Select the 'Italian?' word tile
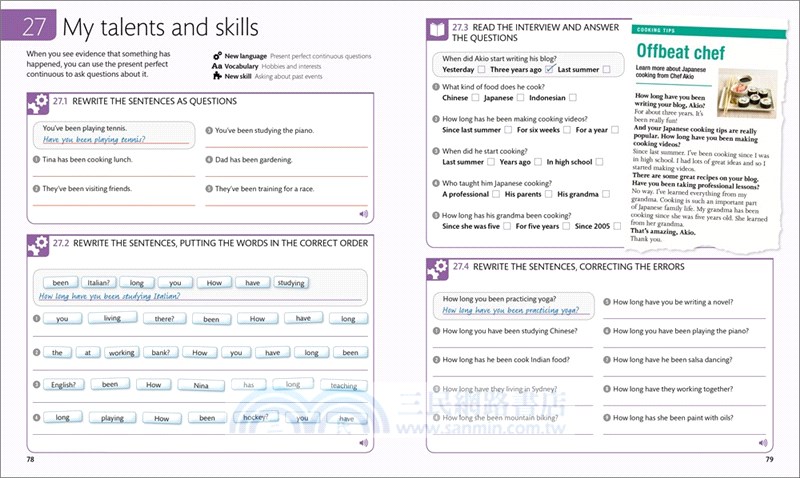The image size is (800, 478). (x=98, y=283)
